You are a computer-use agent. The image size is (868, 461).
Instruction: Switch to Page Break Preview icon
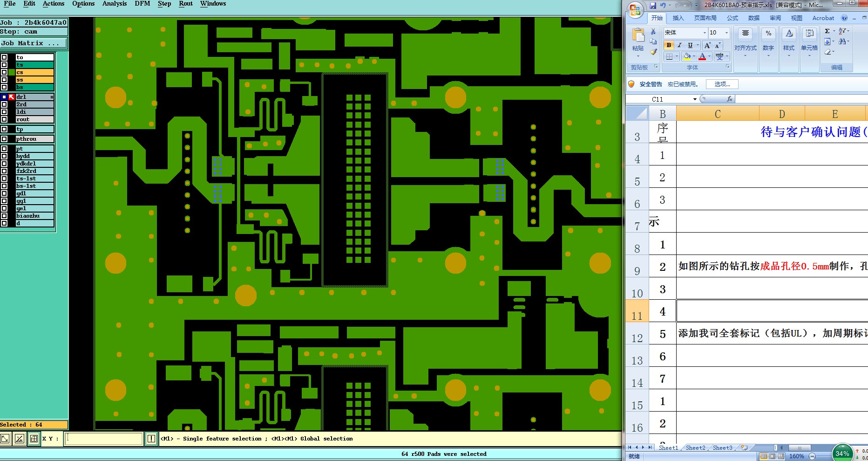(781, 456)
